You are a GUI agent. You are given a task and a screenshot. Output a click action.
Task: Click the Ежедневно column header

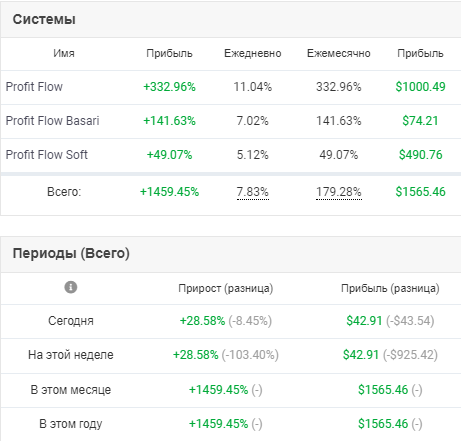pyautogui.click(x=253, y=53)
